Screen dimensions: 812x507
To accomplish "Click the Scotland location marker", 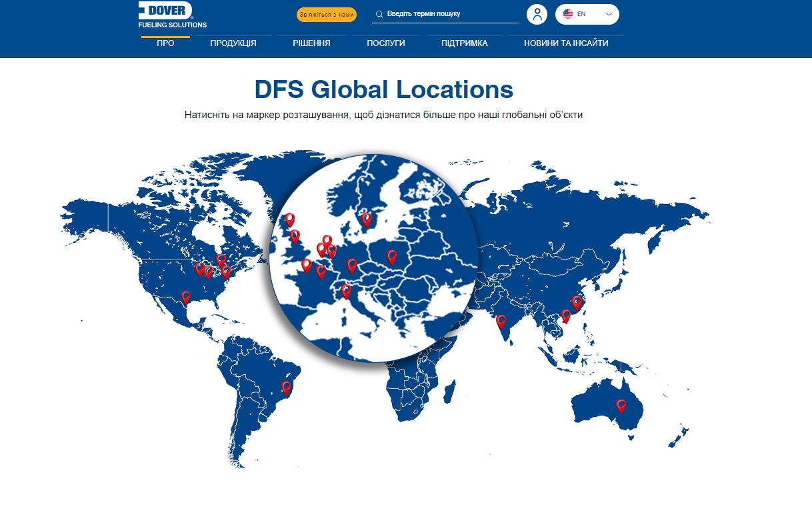I will point(289,219).
